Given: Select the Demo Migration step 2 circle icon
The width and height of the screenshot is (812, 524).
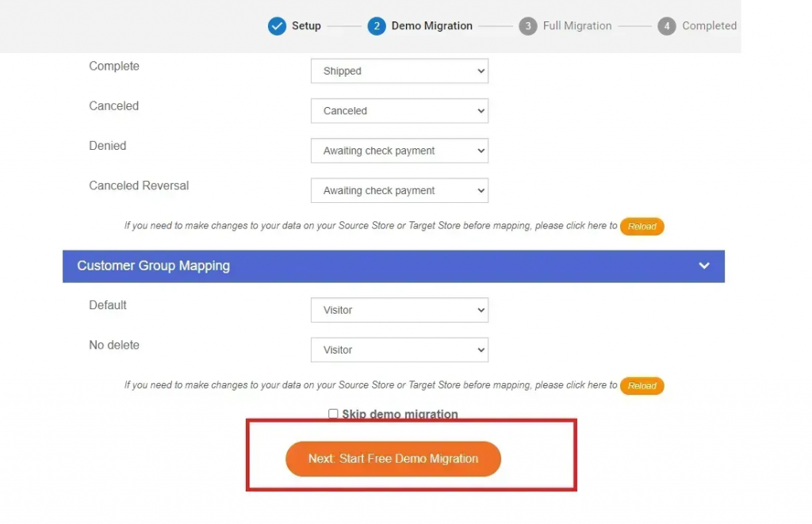Looking at the screenshot, I should tap(377, 25).
